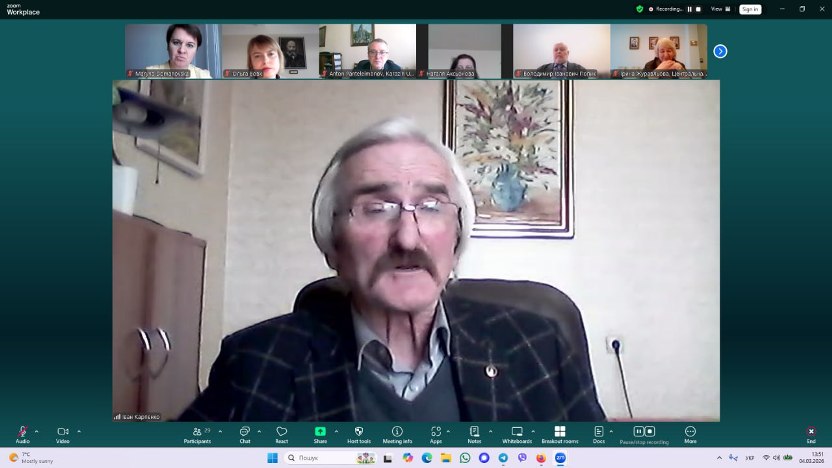Open the View menu at top
Viewport: 832px width, 468px height.
click(x=716, y=8)
